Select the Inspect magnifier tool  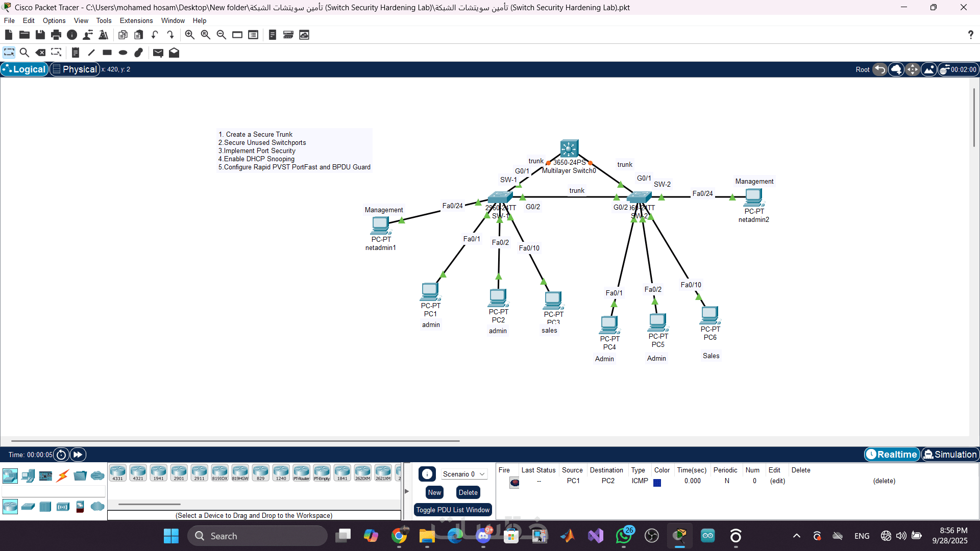tap(24, 53)
